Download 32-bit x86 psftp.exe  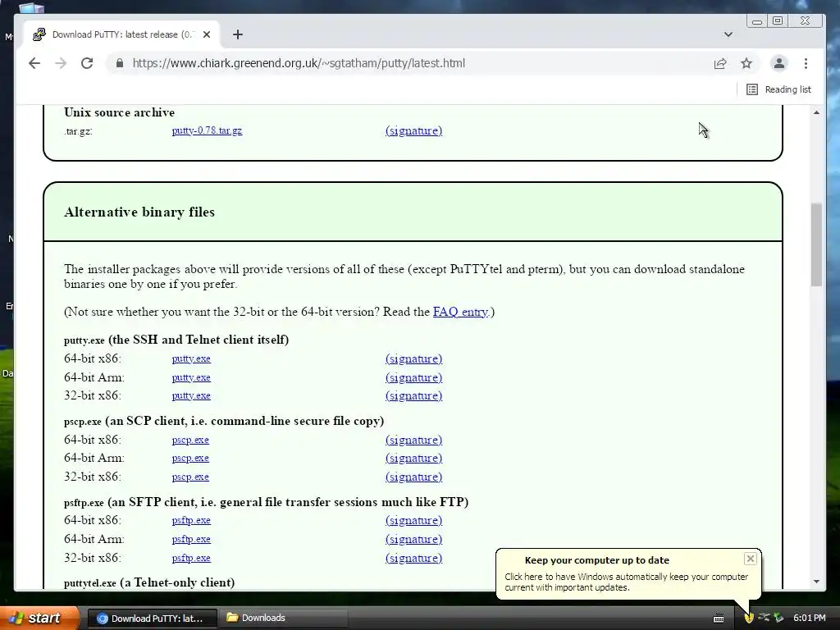[x=191, y=558]
